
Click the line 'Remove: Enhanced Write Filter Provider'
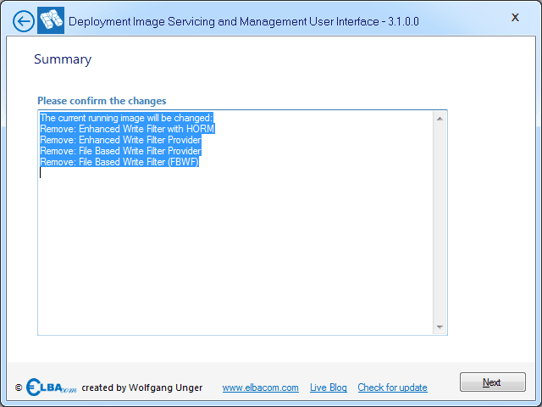(121, 140)
